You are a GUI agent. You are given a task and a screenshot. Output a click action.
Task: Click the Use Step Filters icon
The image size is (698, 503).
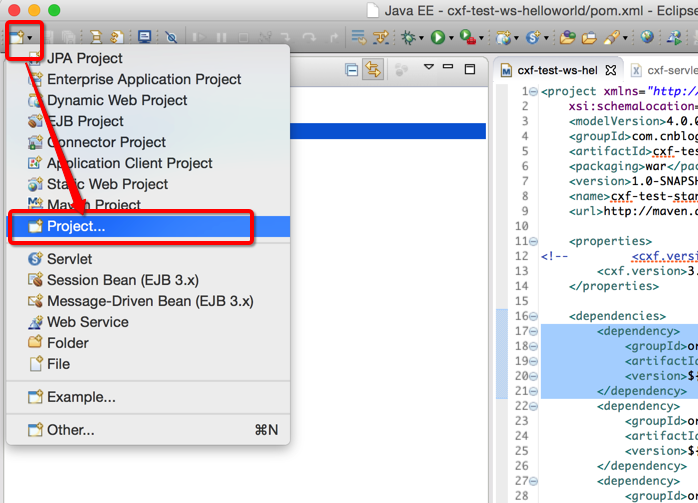[381, 37]
